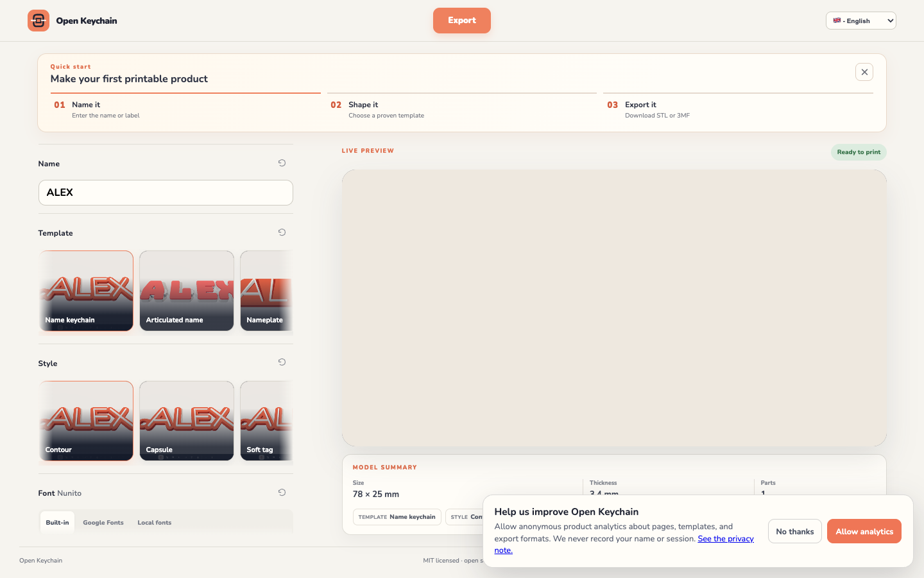Choose the Nameplate template
Screen dimensions: 924x578
click(266, 291)
